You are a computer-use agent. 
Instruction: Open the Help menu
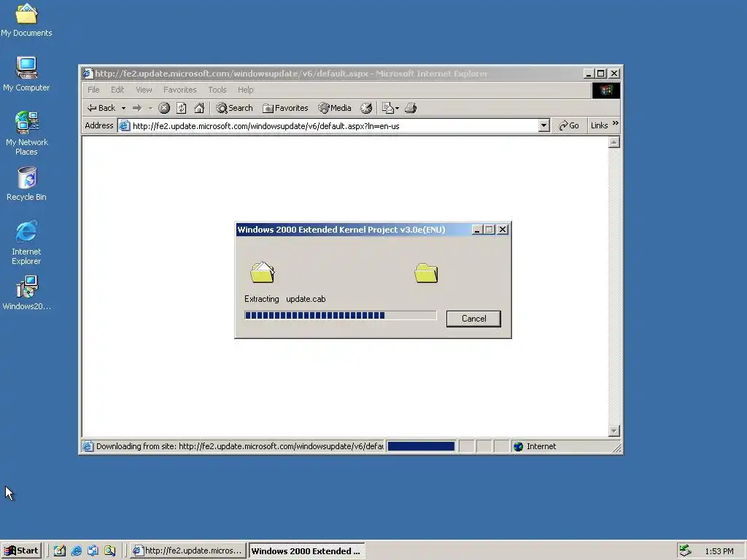pyautogui.click(x=245, y=90)
